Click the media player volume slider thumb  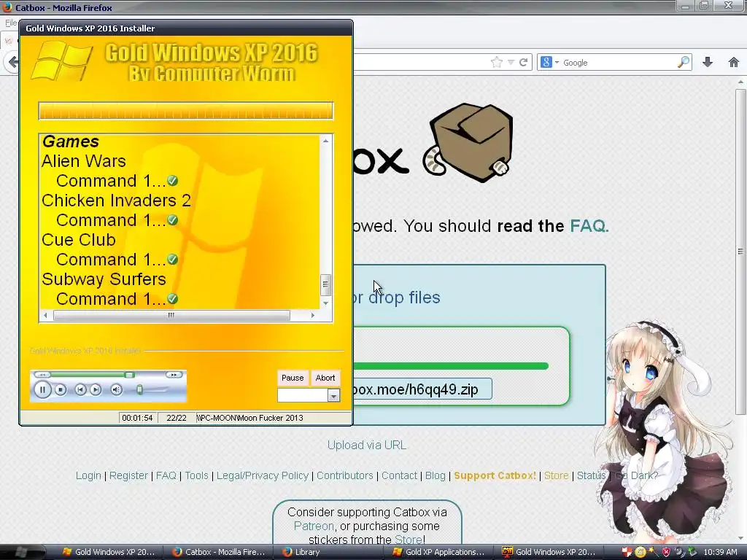[x=139, y=390]
